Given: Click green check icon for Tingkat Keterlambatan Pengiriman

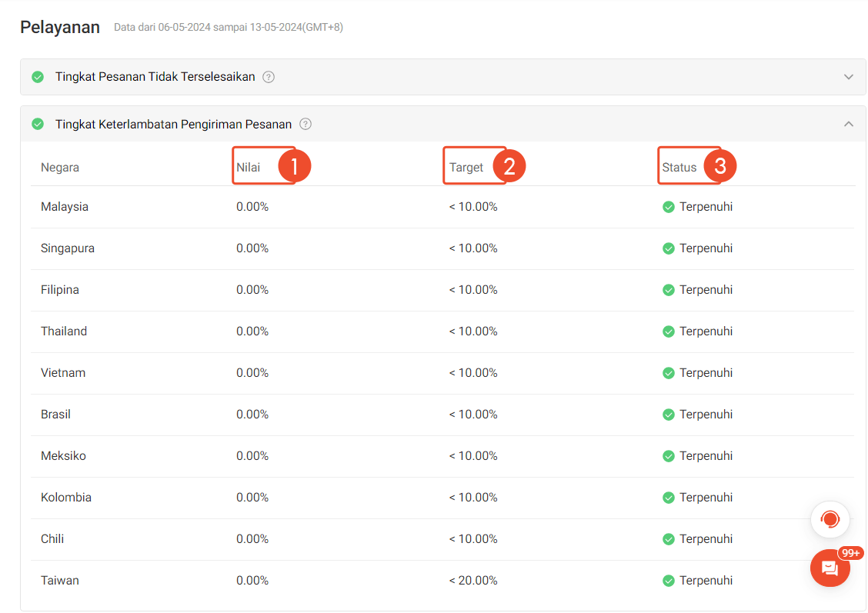Looking at the screenshot, I should pyautogui.click(x=38, y=124).
